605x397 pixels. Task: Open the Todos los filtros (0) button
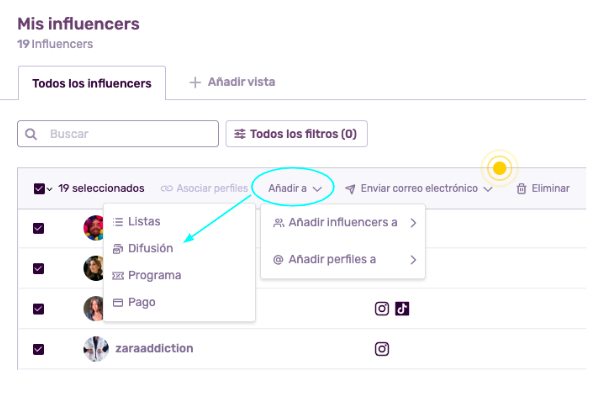(296, 134)
